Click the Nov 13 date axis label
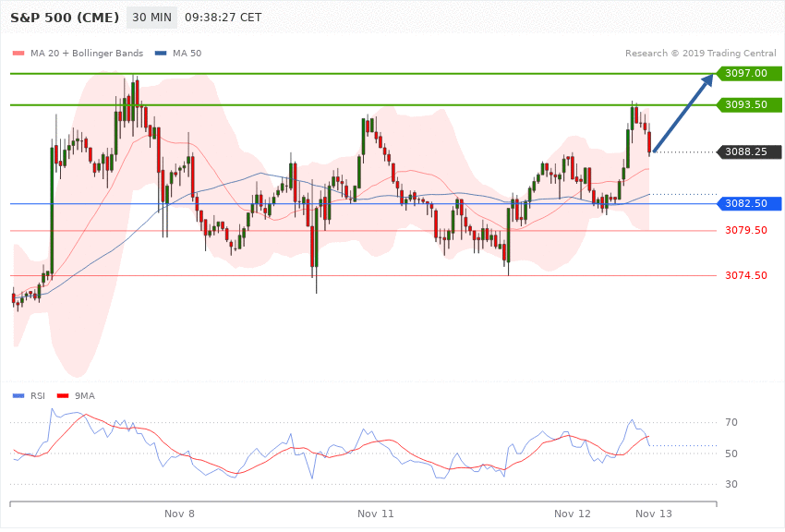This screenshot has height=532, width=785. tap(653, 514)
